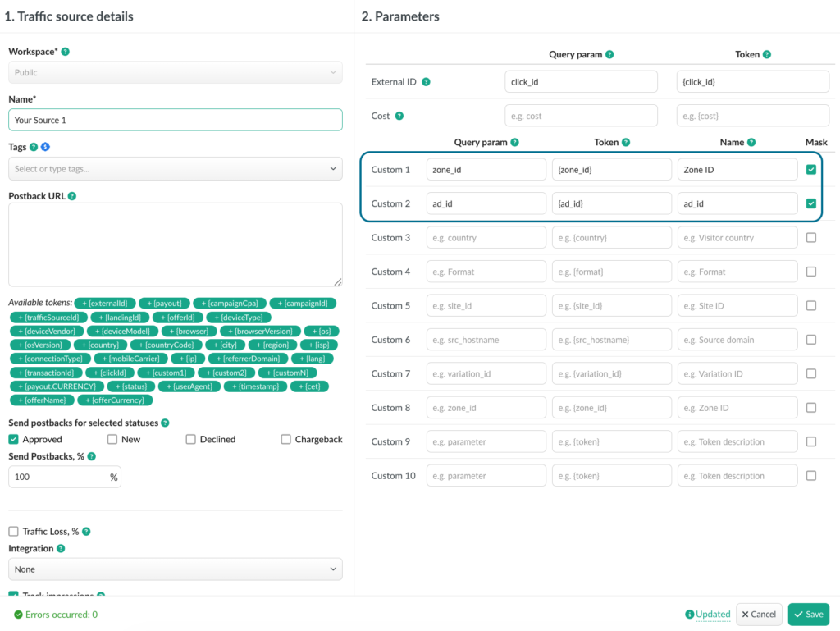Click the help icon beside Mask column's Name header
The height and width of the screenshot is (631, 840).
(749, 142)
